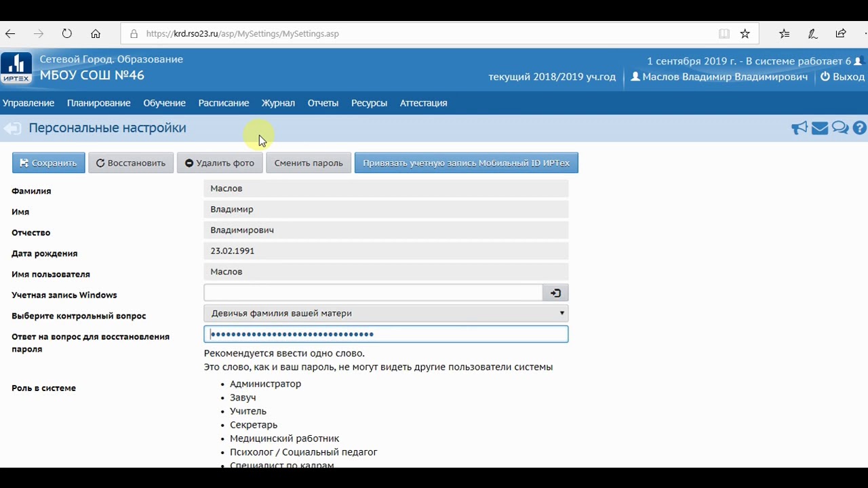Click the Отчество field Владимирович
This screenshot has width=868, height=488.
tap(386, 230)
